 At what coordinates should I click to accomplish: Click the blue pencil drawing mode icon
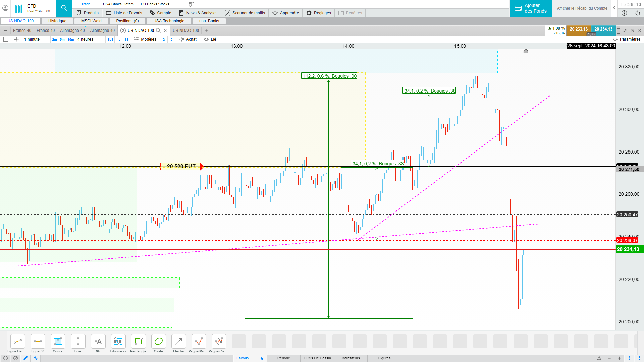(25, 358)
